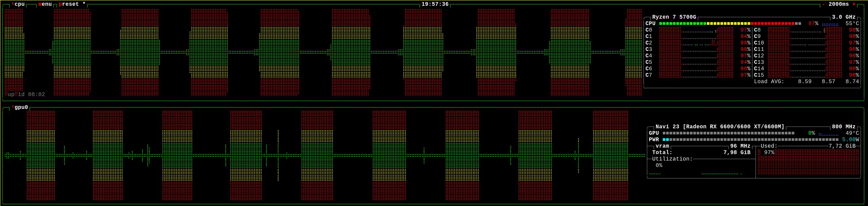The width and height of the screenshot is (868, 206).
Task: Click the C10 core label
Action: [x=759, y=43]
